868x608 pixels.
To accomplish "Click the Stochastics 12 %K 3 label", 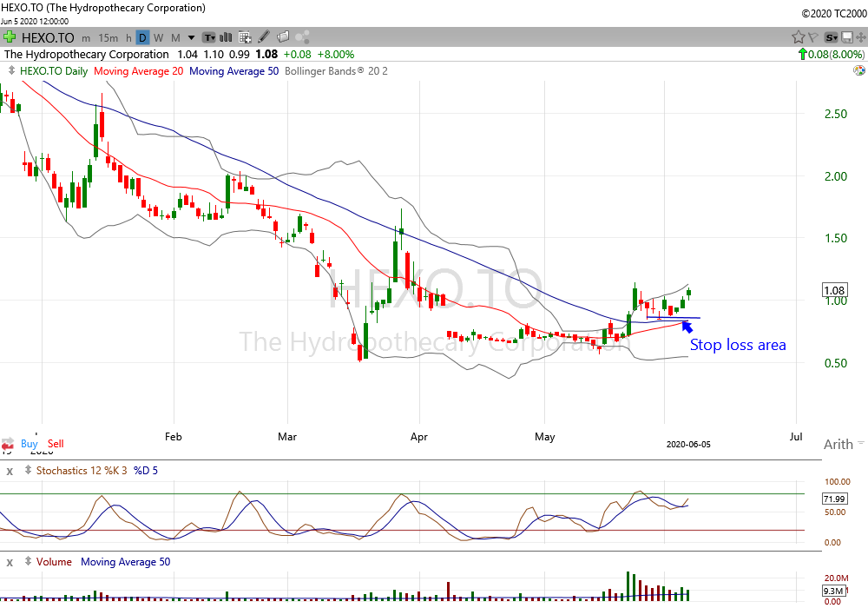I will [82, 471].
